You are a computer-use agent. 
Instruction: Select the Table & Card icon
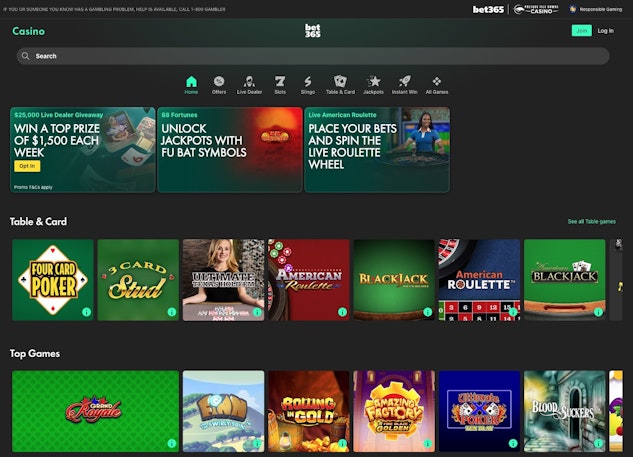340,81
